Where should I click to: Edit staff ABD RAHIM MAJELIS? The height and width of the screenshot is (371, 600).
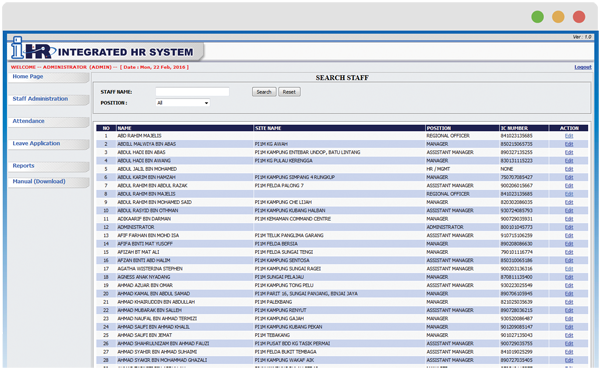(x=569, y=136)
